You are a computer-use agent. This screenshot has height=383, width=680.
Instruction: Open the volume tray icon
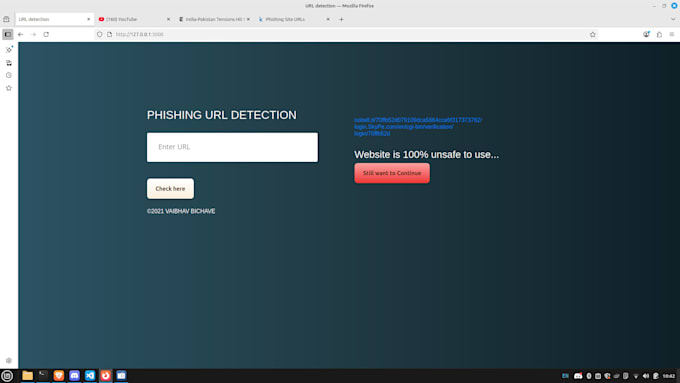click(x=645, y=376)
